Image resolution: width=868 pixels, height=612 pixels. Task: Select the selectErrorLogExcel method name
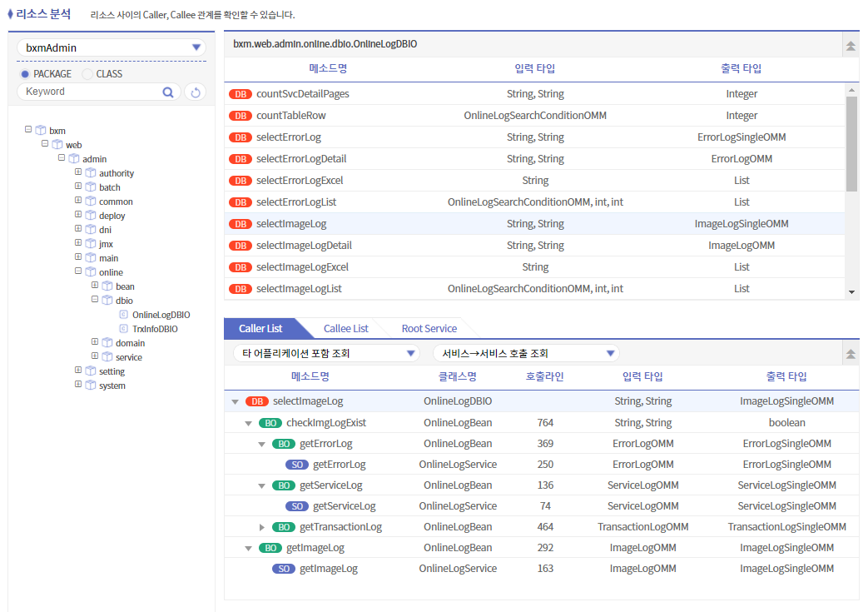tap(300, 181)
